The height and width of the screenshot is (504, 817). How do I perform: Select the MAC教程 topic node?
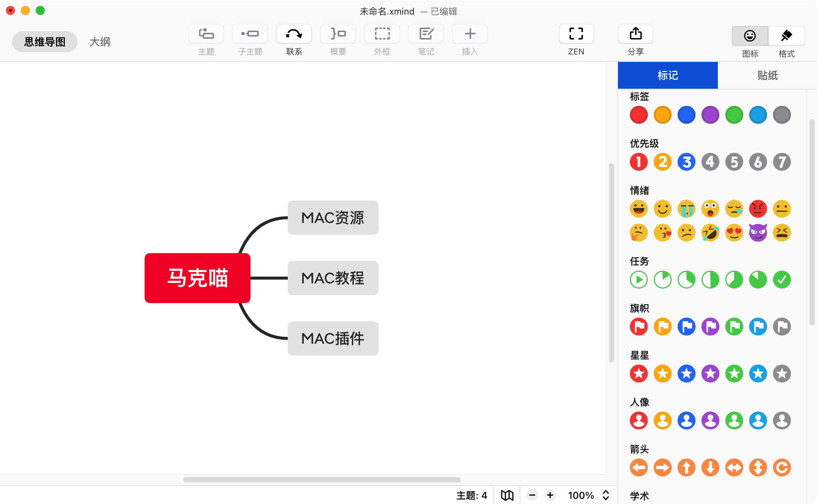[x=333, y=278]
